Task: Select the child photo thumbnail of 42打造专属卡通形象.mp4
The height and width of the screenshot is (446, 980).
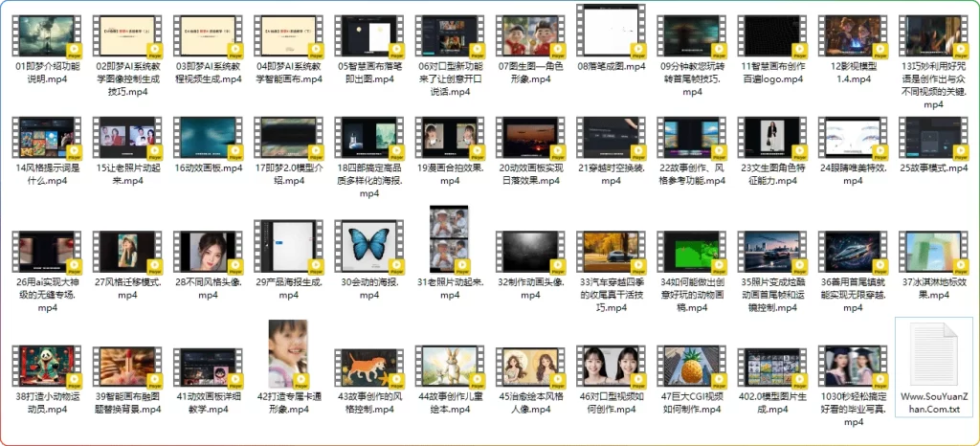Action: 288,353
